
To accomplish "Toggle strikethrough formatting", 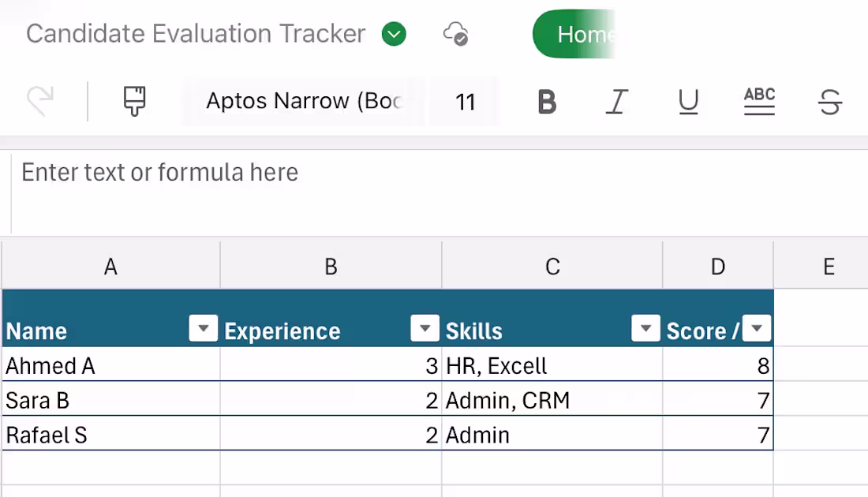I will (x=830, y=102).
